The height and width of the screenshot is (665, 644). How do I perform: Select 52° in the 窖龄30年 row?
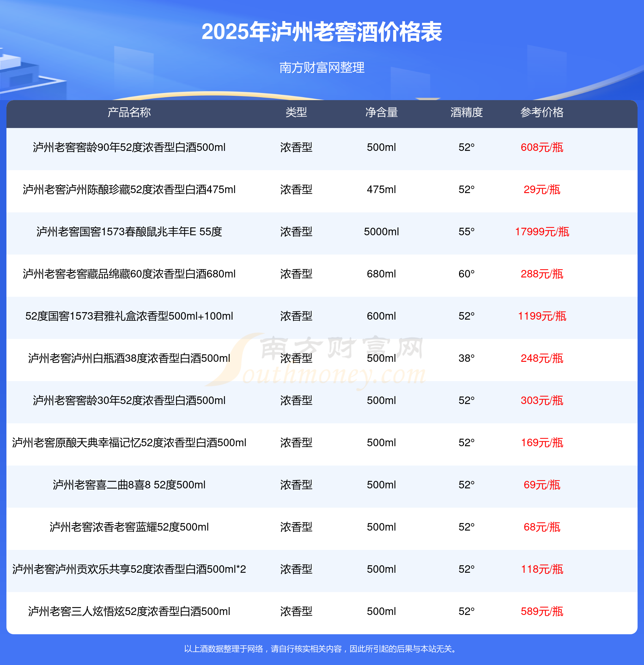coord(467,400)
